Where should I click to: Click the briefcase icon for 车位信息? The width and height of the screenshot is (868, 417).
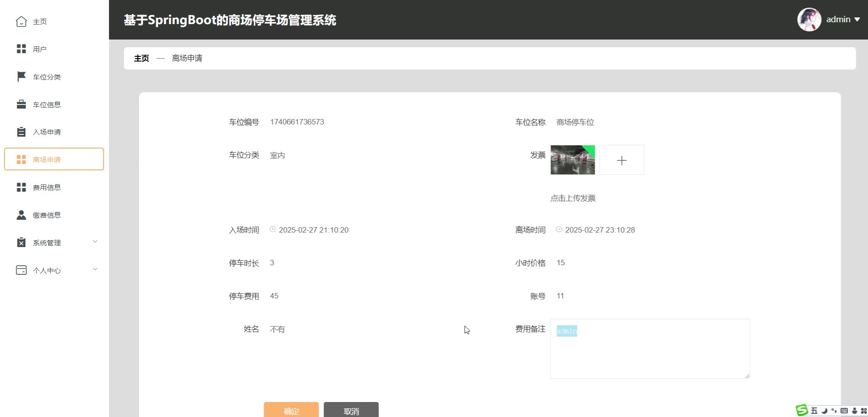pos(21,104)
